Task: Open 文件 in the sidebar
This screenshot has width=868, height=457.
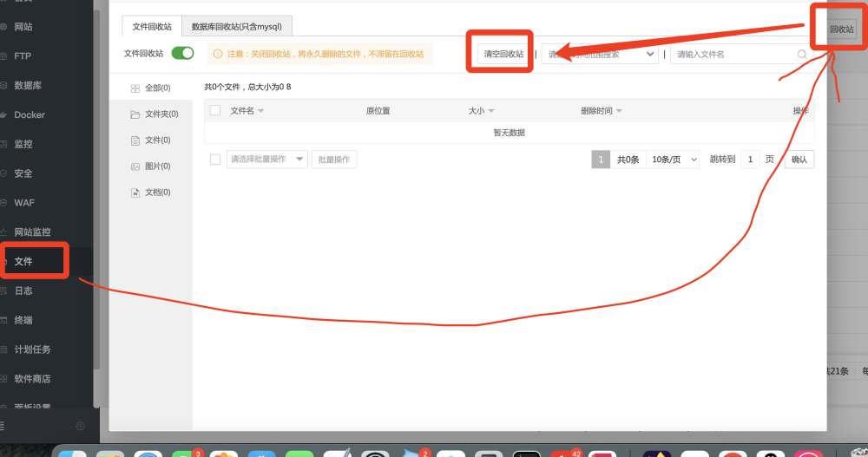Action: tap(23, 261)
